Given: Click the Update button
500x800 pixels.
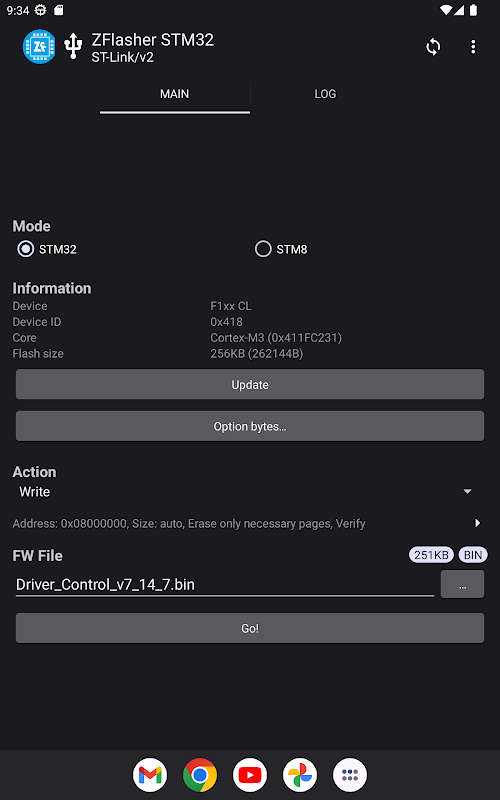Looking at the screenshot, I should tap(250, 384).
